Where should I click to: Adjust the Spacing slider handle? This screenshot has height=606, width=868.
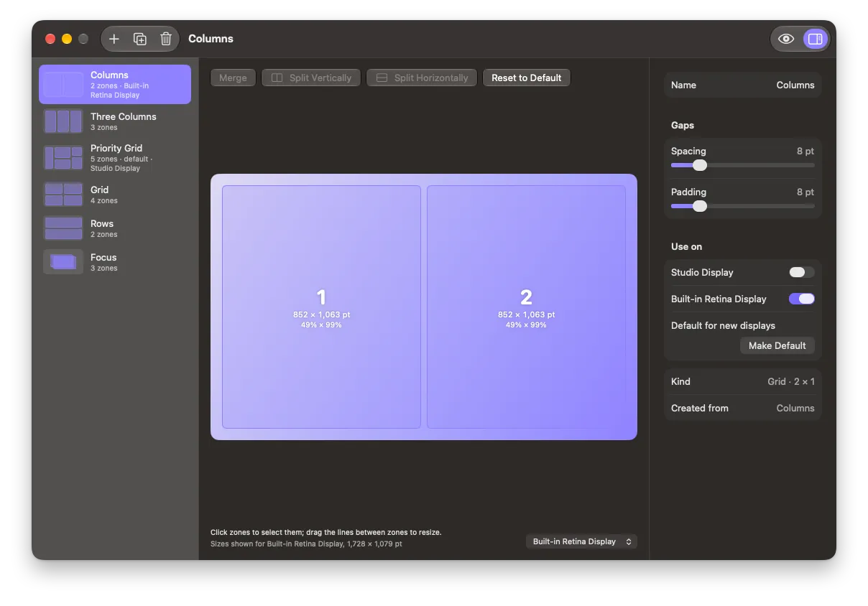coord(700,165)
